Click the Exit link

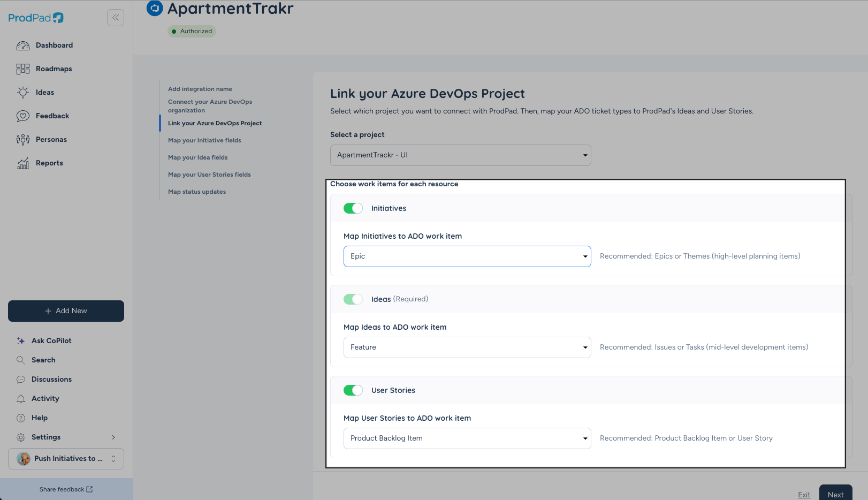804,495
